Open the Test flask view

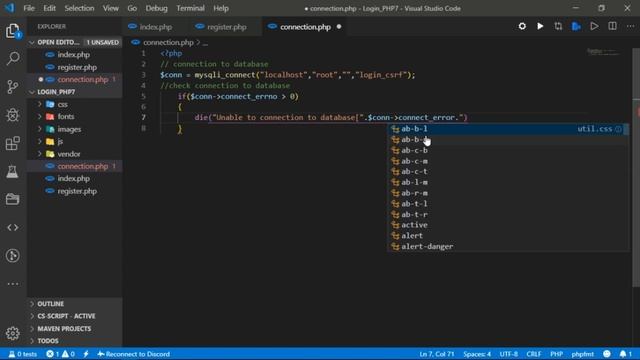point(13,171)
